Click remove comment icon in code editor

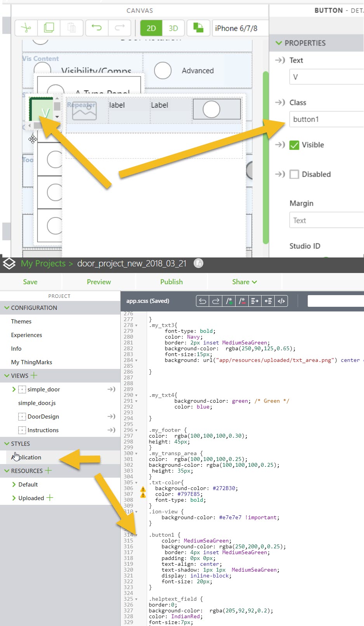click(x=242, y=301)
